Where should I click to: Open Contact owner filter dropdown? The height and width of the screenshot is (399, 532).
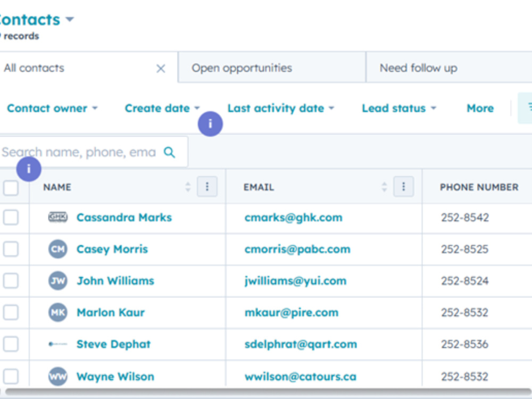52,108
